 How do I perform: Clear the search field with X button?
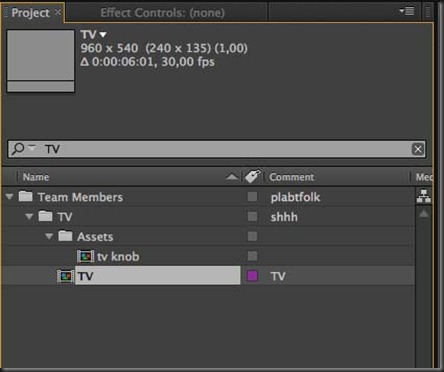(x=418, y=149)
